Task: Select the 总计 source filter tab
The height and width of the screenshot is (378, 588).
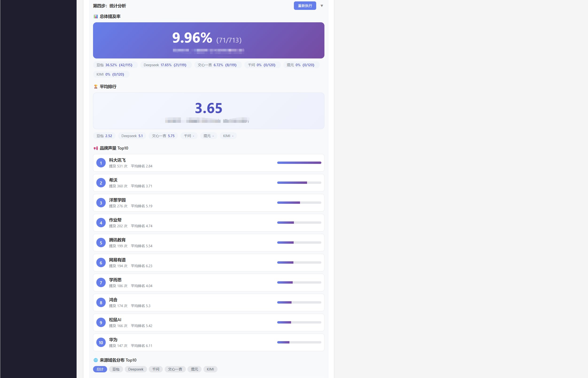Action: pyautogui.click(x=100, y=369)
